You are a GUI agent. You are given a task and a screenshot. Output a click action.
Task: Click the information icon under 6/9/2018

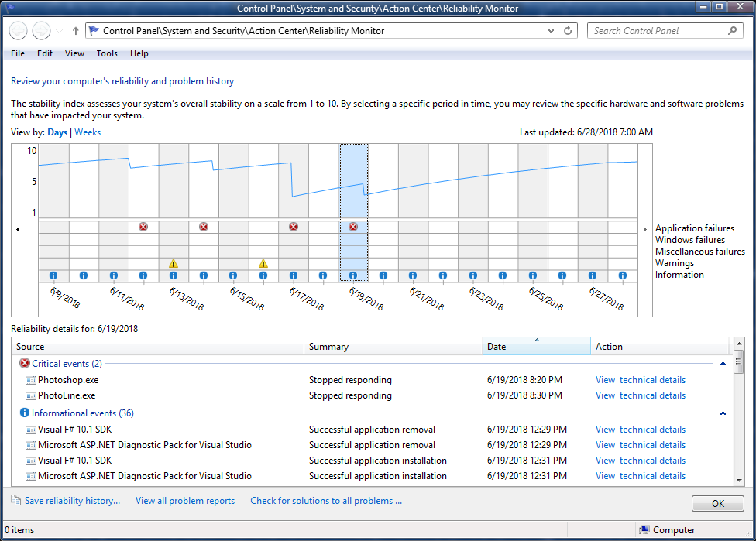coord(53,276)
